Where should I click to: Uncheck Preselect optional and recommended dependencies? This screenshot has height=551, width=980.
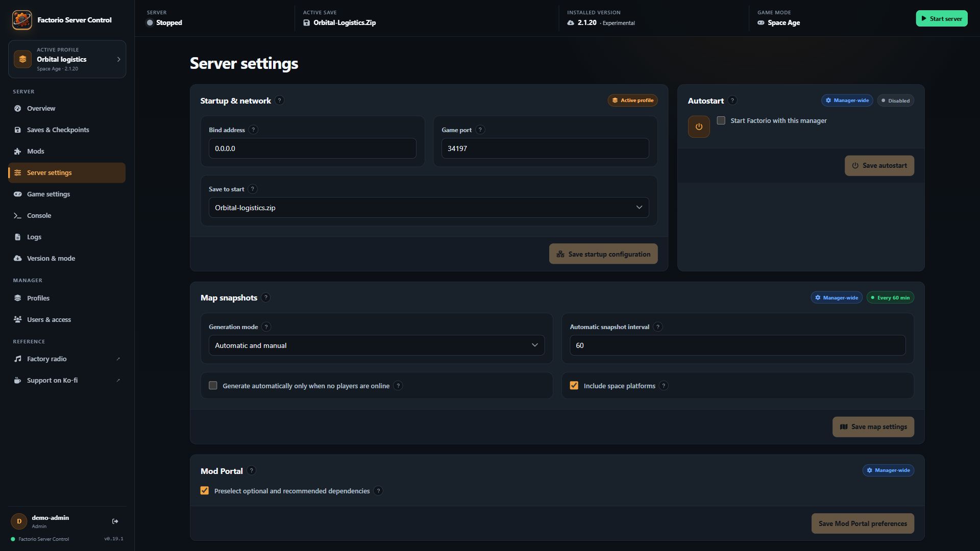click(x=205, y=491)
